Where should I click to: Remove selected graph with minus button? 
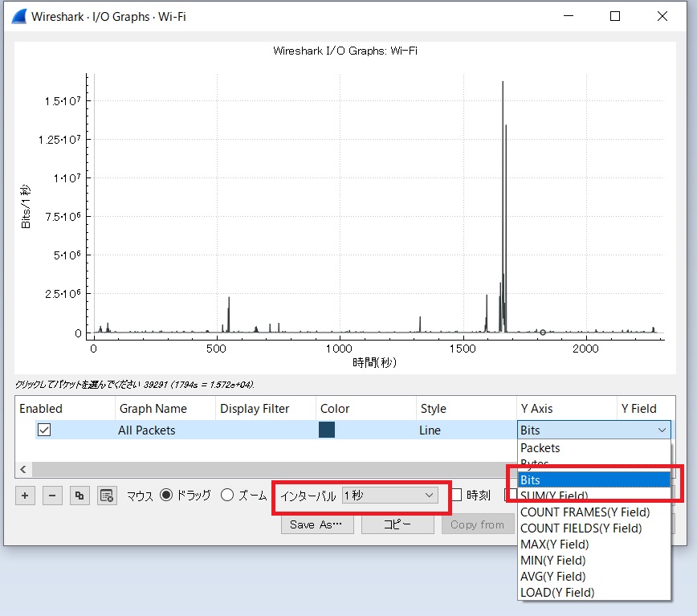(x=52, y=496)
